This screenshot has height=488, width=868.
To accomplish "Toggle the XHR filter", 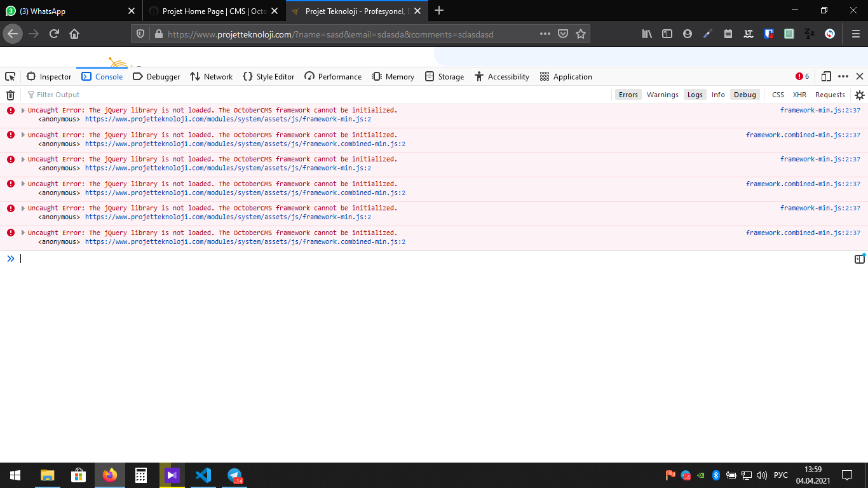I will (799, 95).
